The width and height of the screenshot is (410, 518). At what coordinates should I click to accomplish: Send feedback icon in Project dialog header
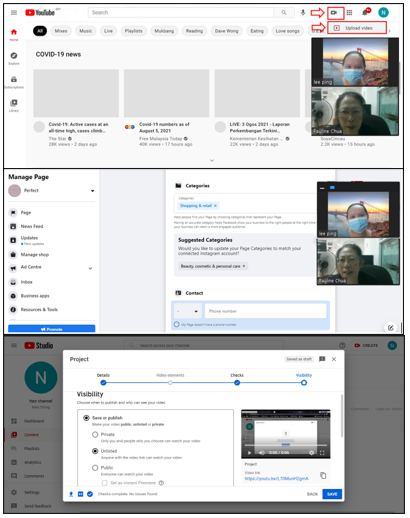coord(322,359)
